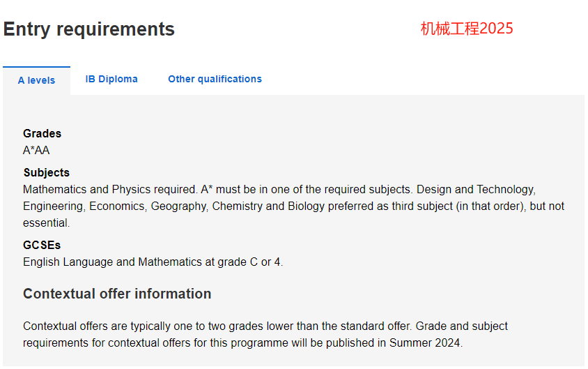Switch to the IB Diploma tab
The height and width of the screenshot is (369, 588).
[111, 80]
